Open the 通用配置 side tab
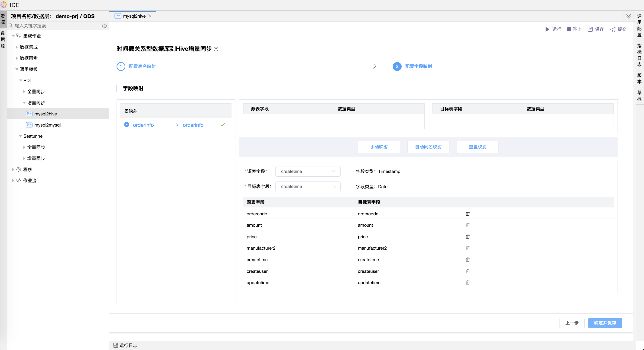This screenshot has width=644, height=350. [x=639, y=25]
